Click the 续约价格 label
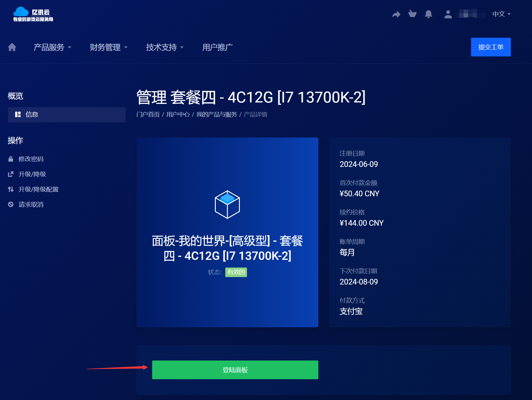 tap(352, 212)
